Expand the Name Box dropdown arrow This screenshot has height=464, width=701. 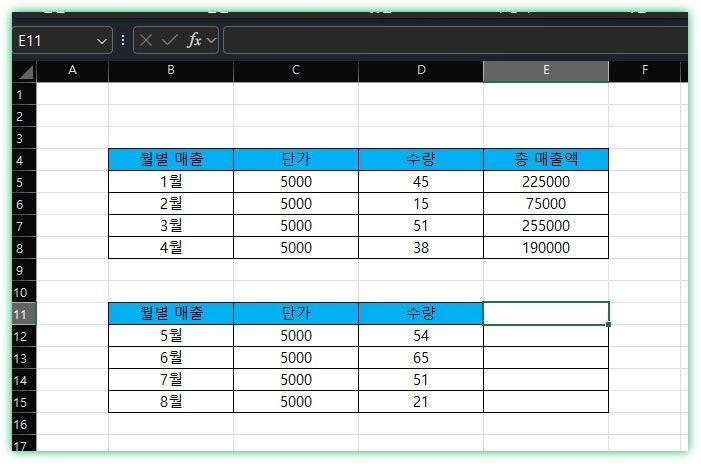[x=102, y=40]
